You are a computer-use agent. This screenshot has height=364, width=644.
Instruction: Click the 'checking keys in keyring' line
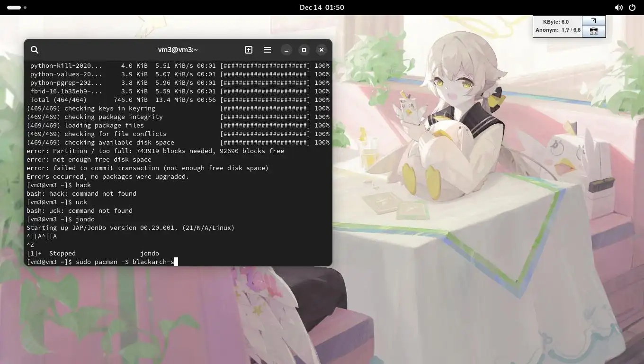[178, 108]
